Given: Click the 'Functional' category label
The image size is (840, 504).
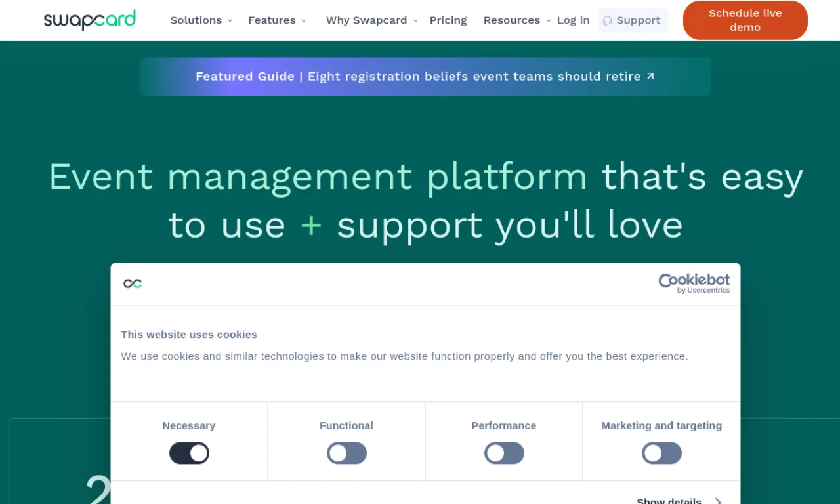Looking at the screenshot, I should click(346, 425).
